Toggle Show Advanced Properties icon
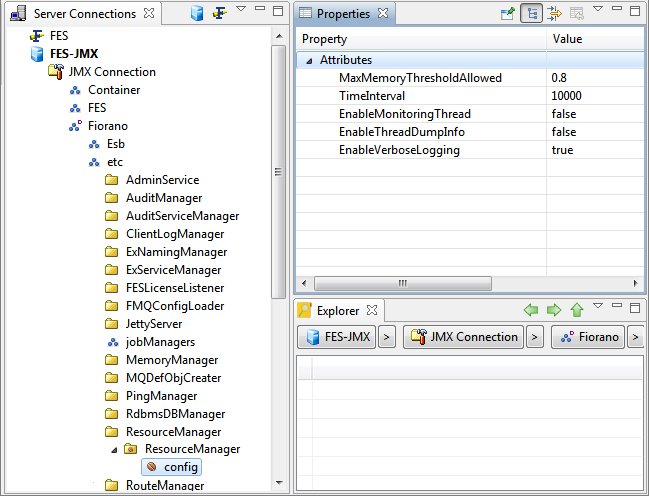The width and height of the screenshot is (649, 496). pyautogui.click(x=554, y=14)
